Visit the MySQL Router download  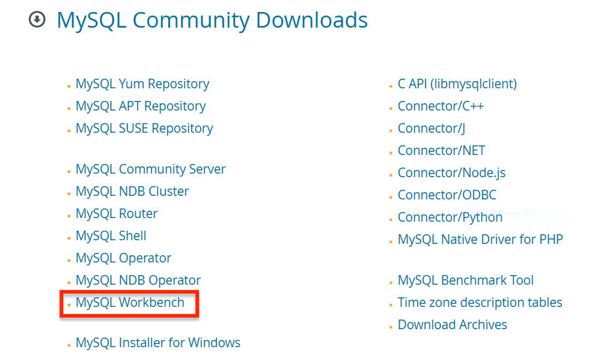[x=117, y=214]
